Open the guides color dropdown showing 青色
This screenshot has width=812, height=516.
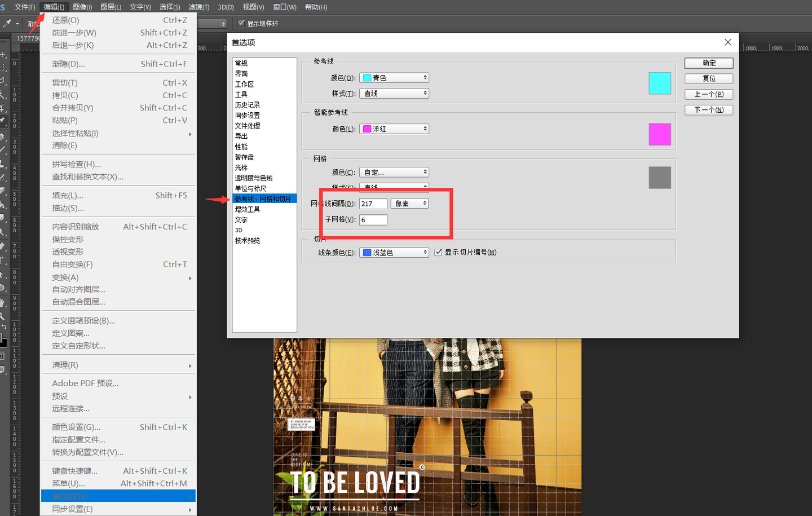(394, 78)
